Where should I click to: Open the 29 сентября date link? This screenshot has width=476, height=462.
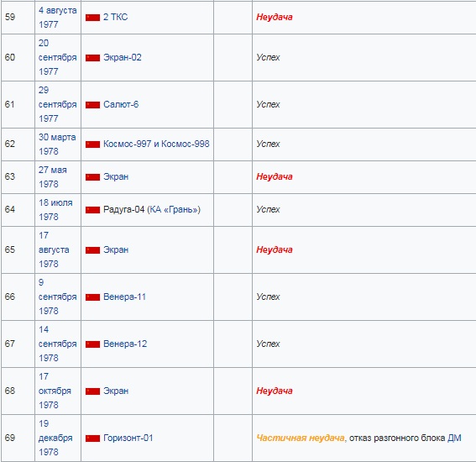[x=57, y=97]
